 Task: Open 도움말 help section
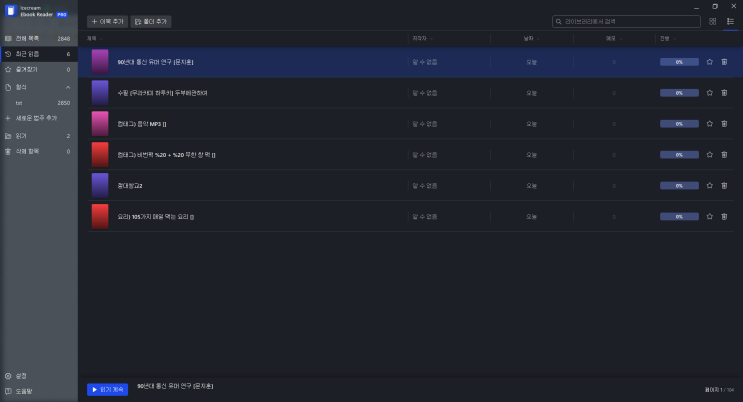pyautogui.click(x=18, y=392)
